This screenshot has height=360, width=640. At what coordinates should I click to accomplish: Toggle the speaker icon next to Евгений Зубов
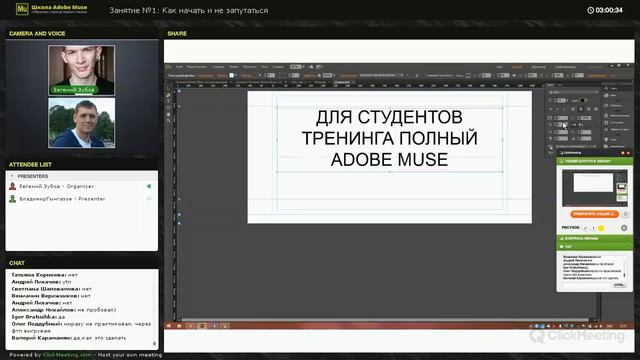(149, 186)
